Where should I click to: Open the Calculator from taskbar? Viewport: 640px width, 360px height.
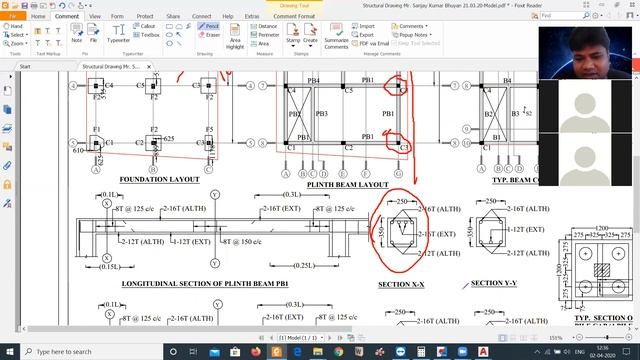click(421, 351)
